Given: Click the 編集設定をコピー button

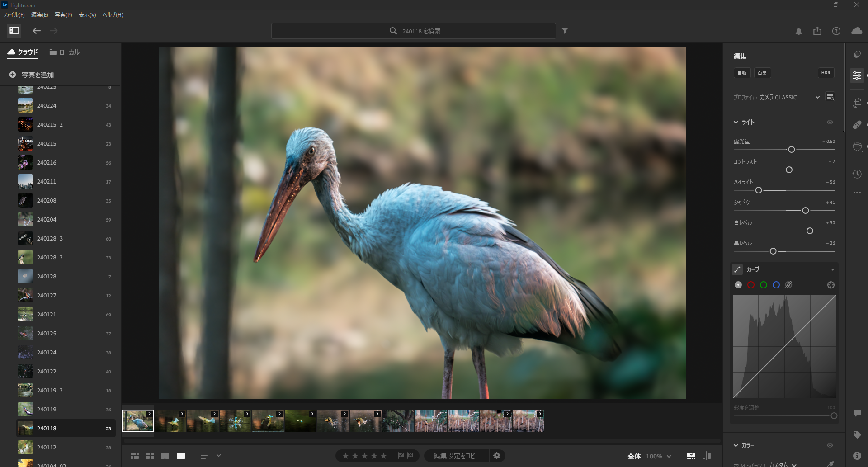Looking at the screenshot, I should 457,456.
